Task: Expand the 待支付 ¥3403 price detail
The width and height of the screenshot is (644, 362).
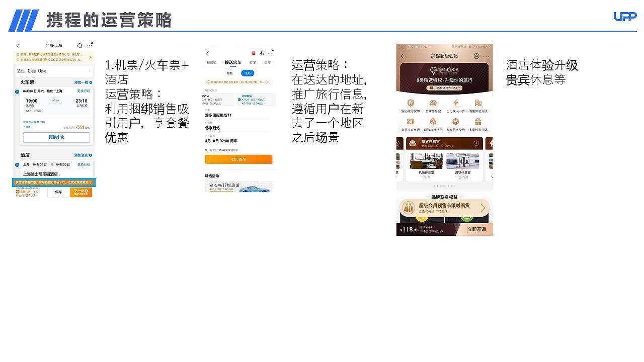Action: click(26, 195)
